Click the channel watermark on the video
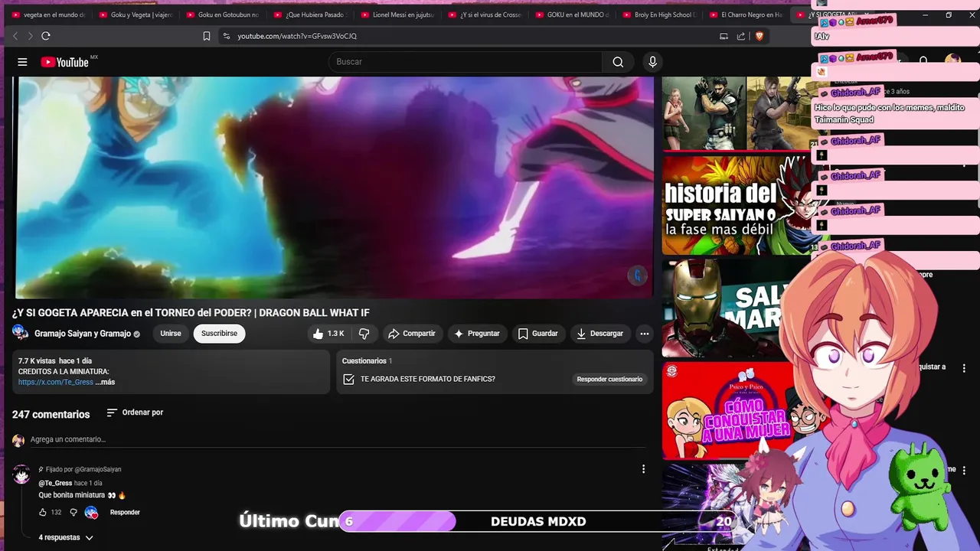This screenshot has width=980, height=551. click(638, 275)
